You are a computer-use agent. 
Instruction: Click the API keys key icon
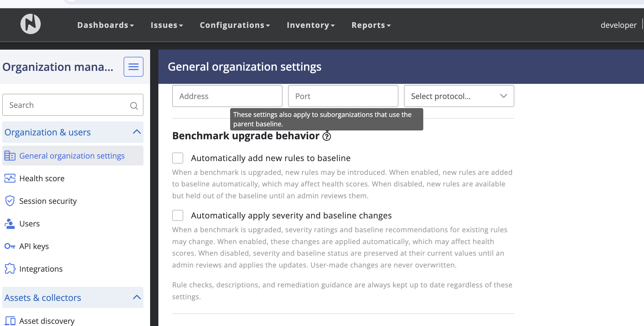tap(10, 246)
